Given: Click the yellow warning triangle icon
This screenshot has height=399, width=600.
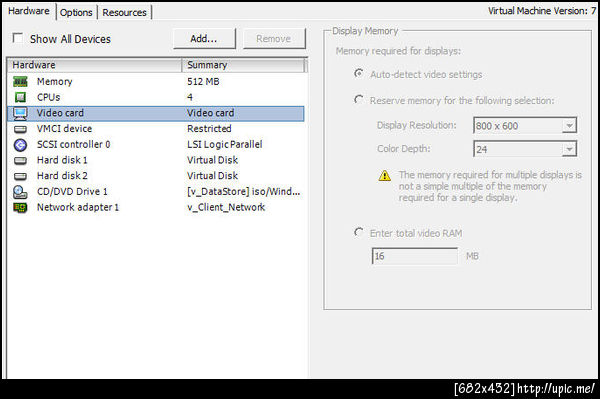Looking at the screenshot, I should 385,175.
